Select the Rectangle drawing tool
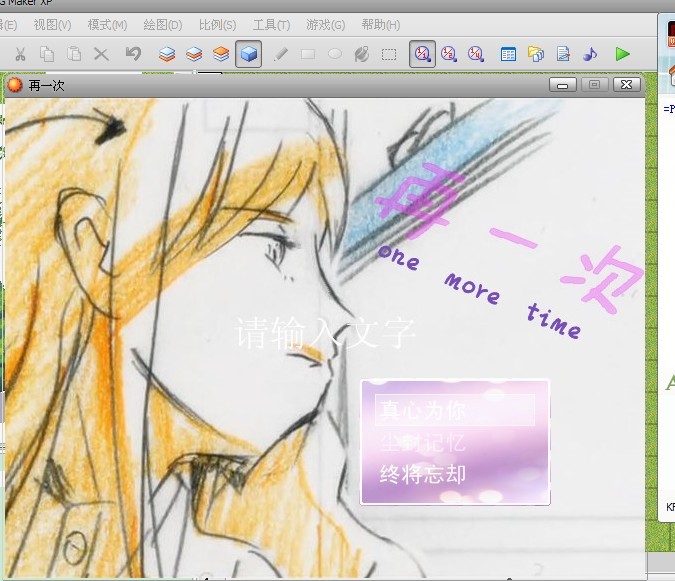 (x=308, y=54)
